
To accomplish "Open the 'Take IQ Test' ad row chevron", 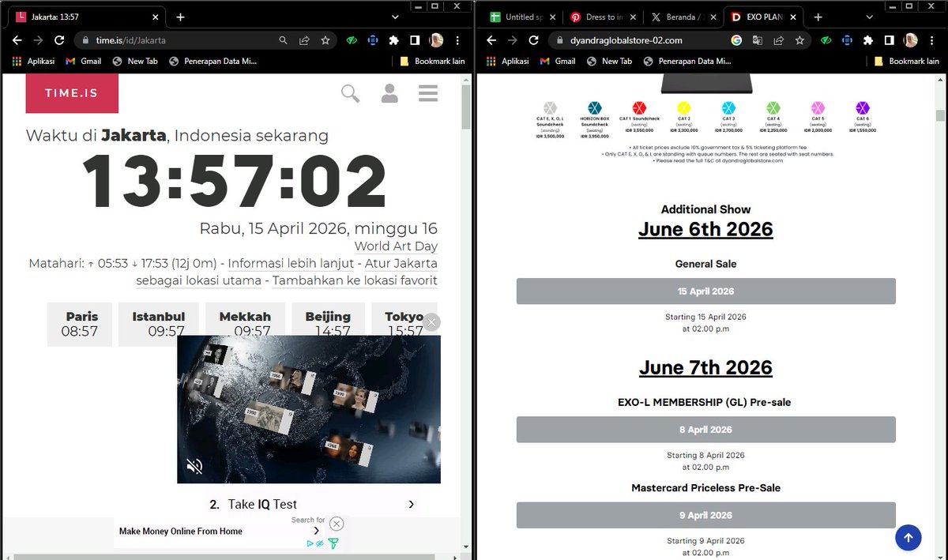I will pos(412,504).
